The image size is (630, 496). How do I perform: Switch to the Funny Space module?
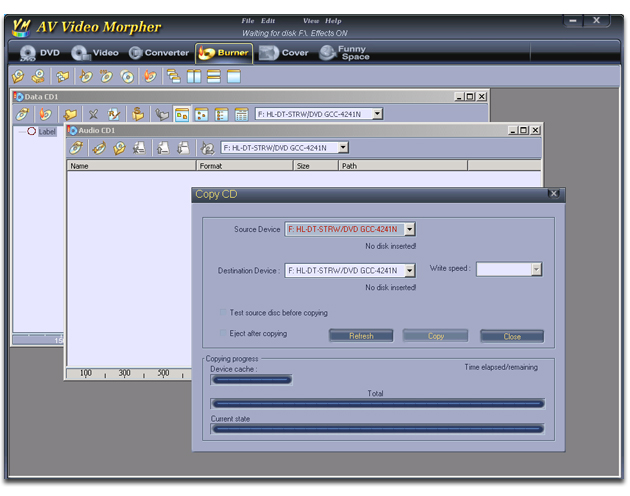pyautogui.click(x=345, y=53)
